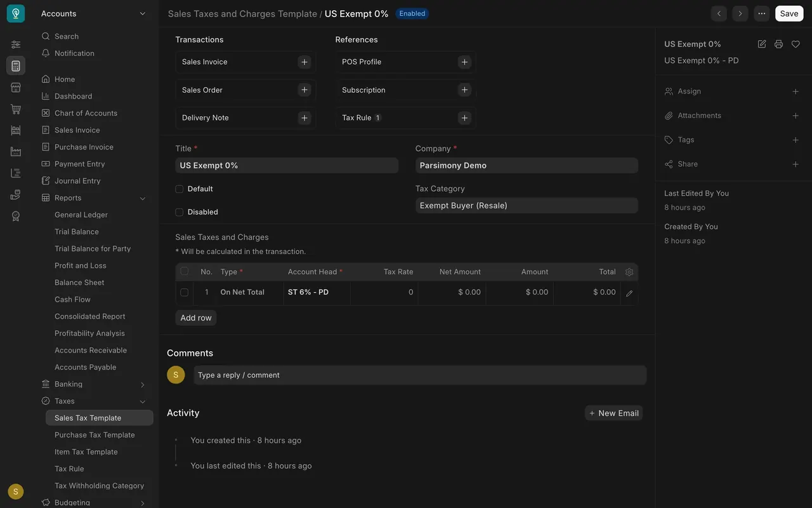Screen dimensions: 812x508
Task: Tick the checkbox for table row 1
Action: click(185, 292)
